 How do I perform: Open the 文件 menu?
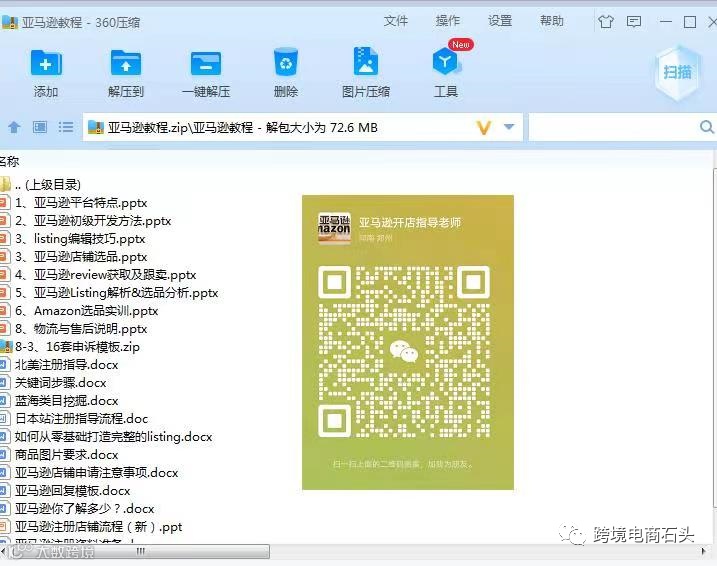click(x=396, y=21)
